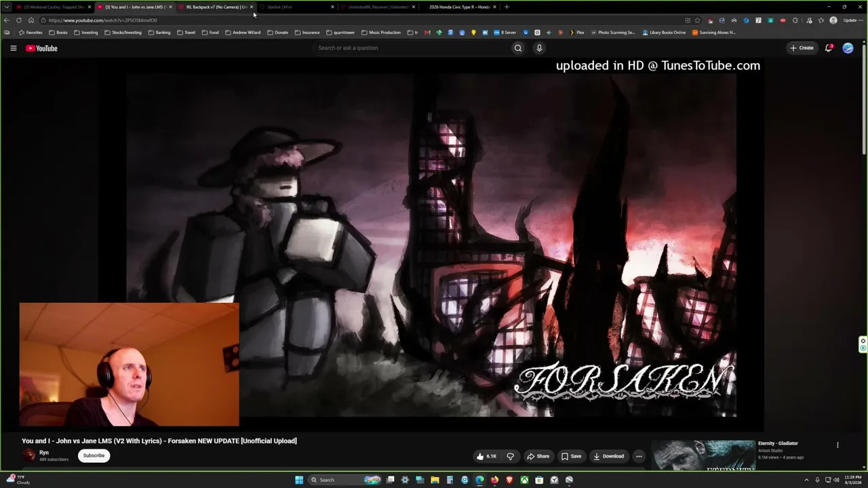Open the Favorites bookmark
This screenshot has height=488, width=868.
31,33
